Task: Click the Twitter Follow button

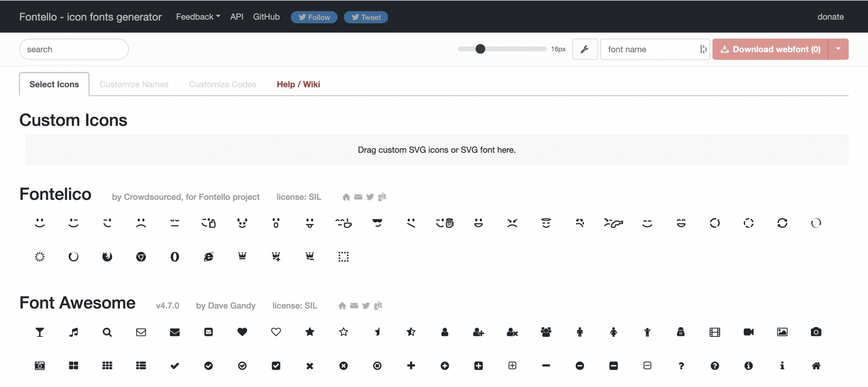Action: point(314,17)
